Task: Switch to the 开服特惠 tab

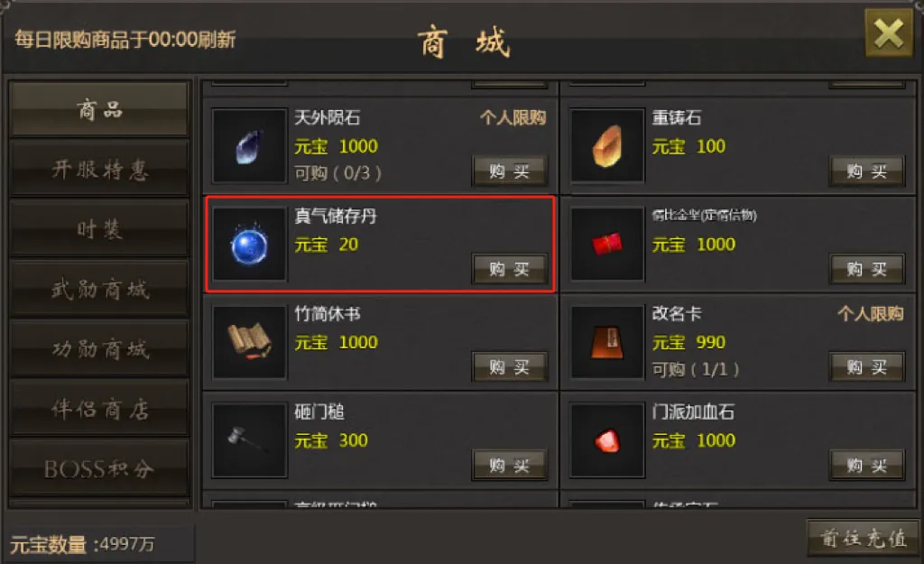Action: tap(99, 169)
